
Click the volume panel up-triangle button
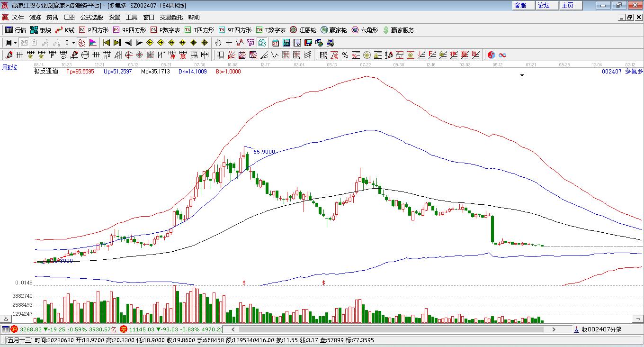point(6,319)
